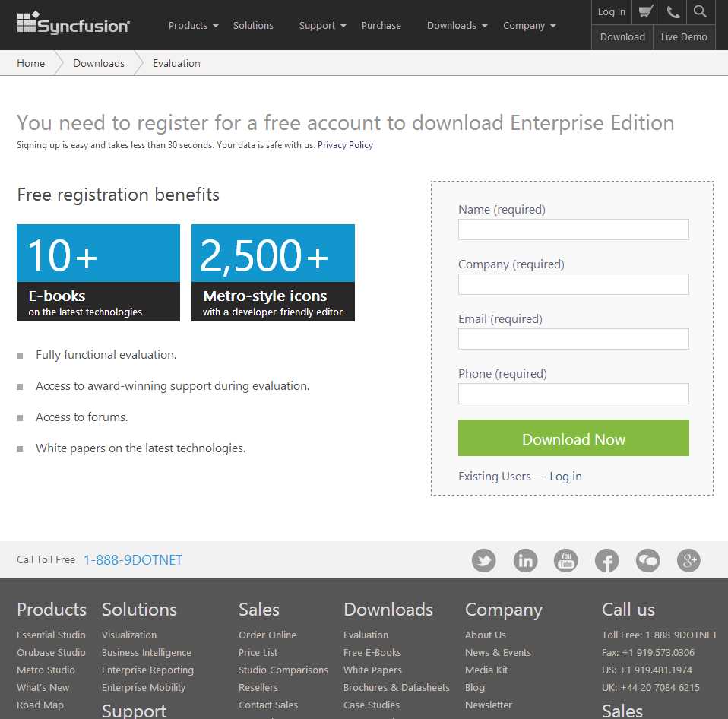Open the Privacy Policy link
Viewport: 728px width, 719px height.
(x=346, y=144)
